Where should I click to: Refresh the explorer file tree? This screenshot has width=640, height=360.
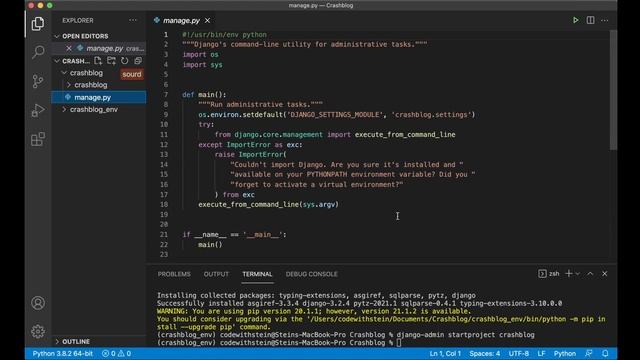click(124, 61)
